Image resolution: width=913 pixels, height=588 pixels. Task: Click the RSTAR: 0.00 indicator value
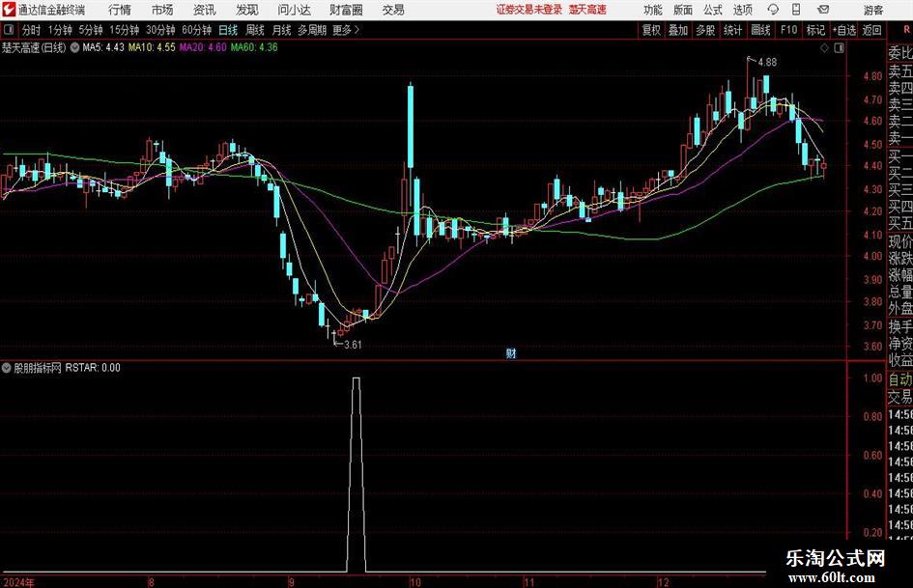tap(93, 368)
